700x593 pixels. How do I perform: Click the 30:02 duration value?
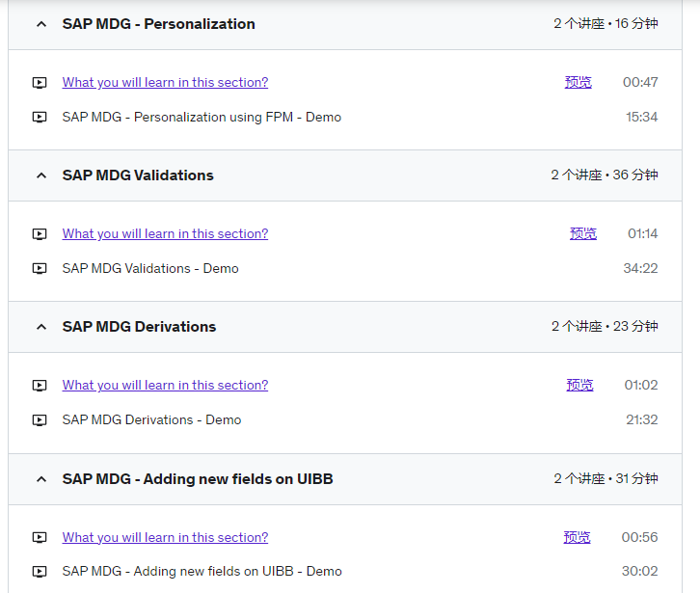(x=639, y=571)
